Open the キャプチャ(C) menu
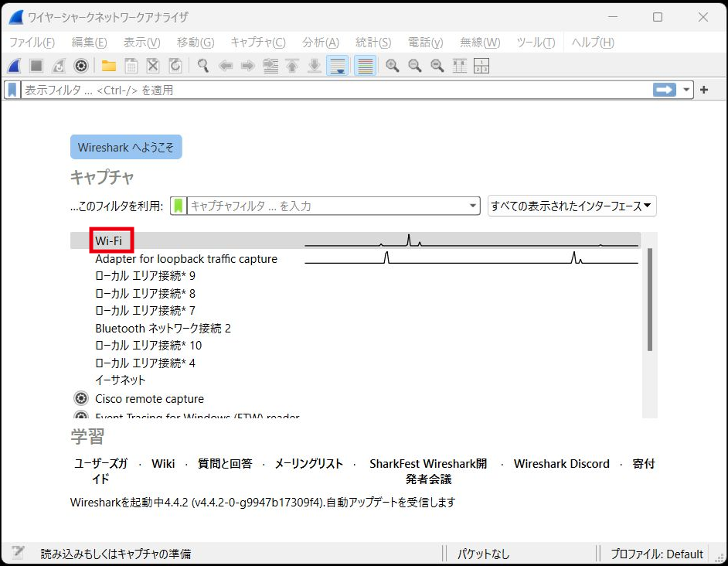 [x=257, y=43]
